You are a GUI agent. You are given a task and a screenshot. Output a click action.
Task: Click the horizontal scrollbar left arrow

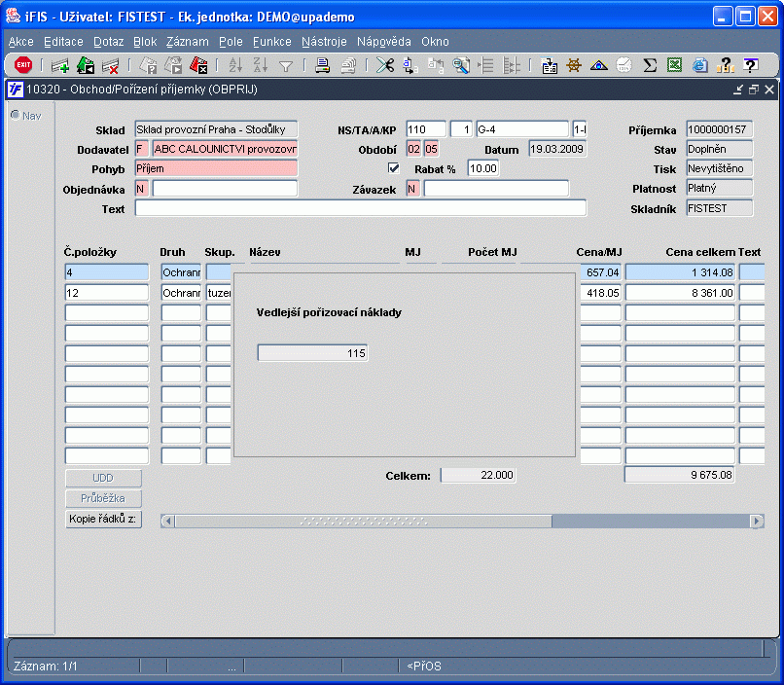(x=168, y=521)
